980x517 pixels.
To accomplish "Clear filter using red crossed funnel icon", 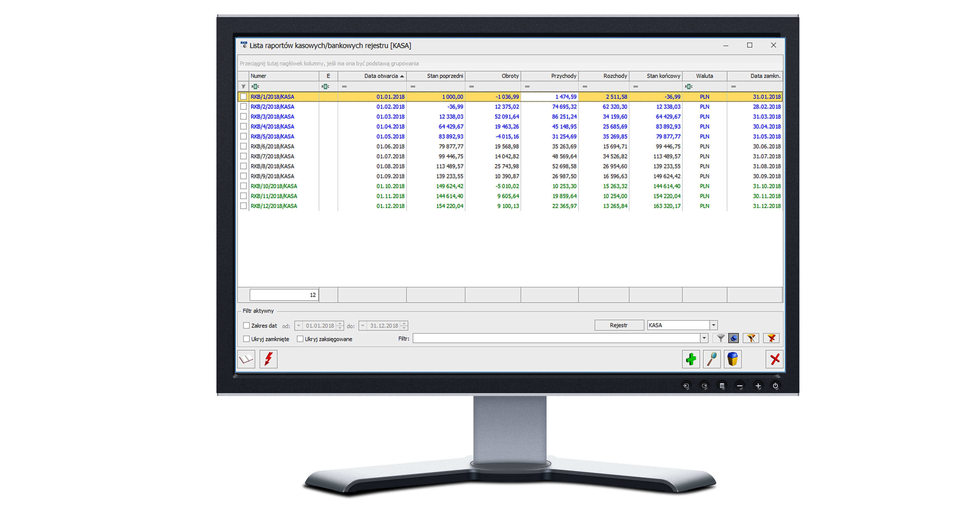I will 771,338.
